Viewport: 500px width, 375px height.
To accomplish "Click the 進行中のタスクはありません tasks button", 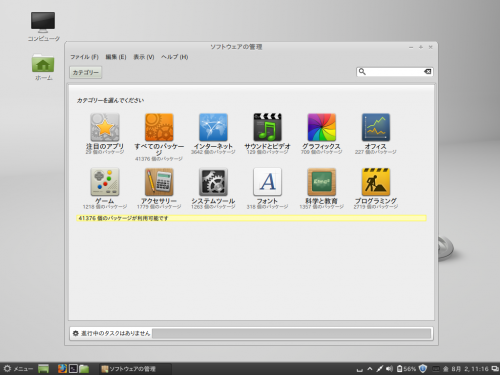I will click(x=111, y=333).
